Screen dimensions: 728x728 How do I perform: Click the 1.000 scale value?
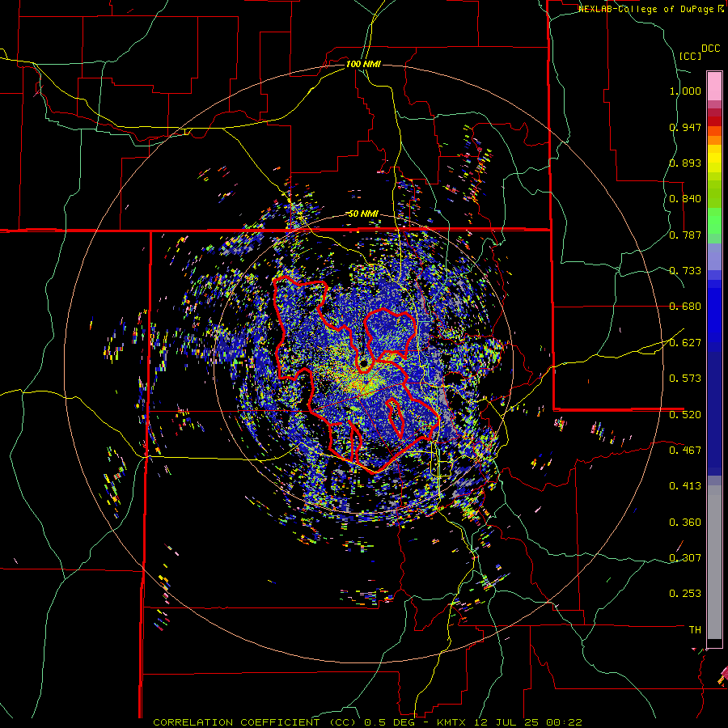(685, 91)
